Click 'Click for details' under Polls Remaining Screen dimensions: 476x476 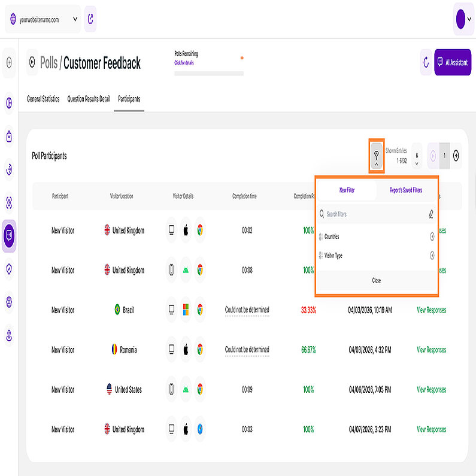(184, 63)
